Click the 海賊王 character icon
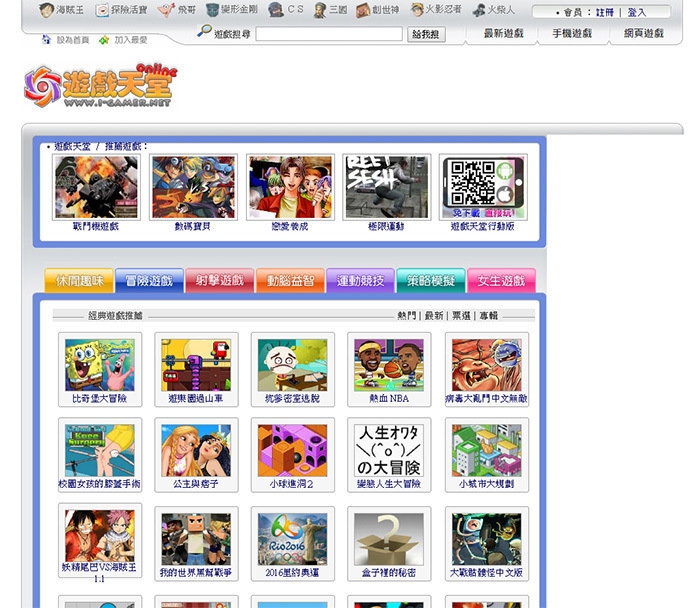The image size is (700, 608). (47, 10)
